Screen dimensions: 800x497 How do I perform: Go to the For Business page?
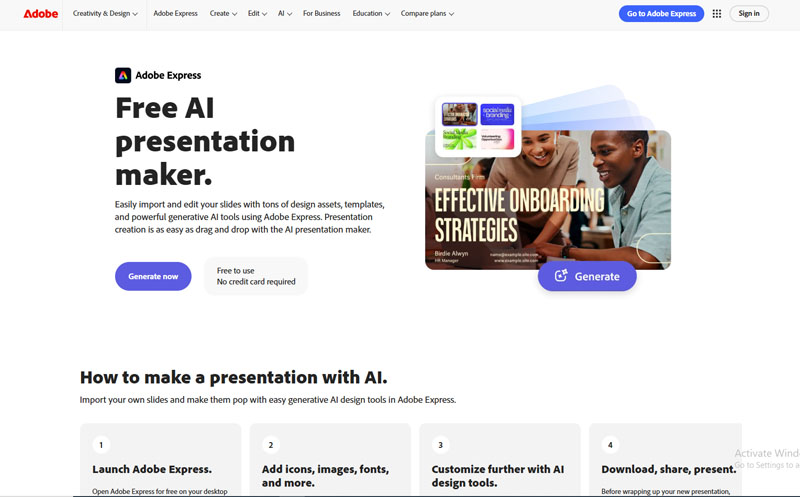321,14
